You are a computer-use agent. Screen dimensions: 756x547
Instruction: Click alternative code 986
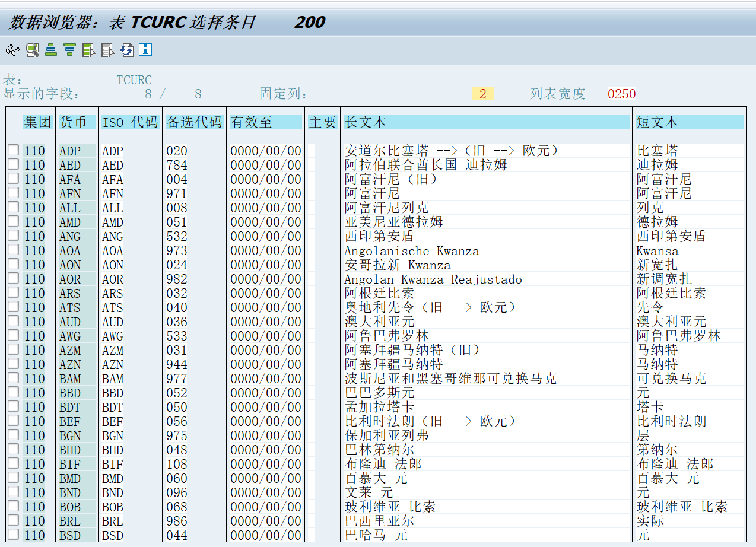(177, 521)
